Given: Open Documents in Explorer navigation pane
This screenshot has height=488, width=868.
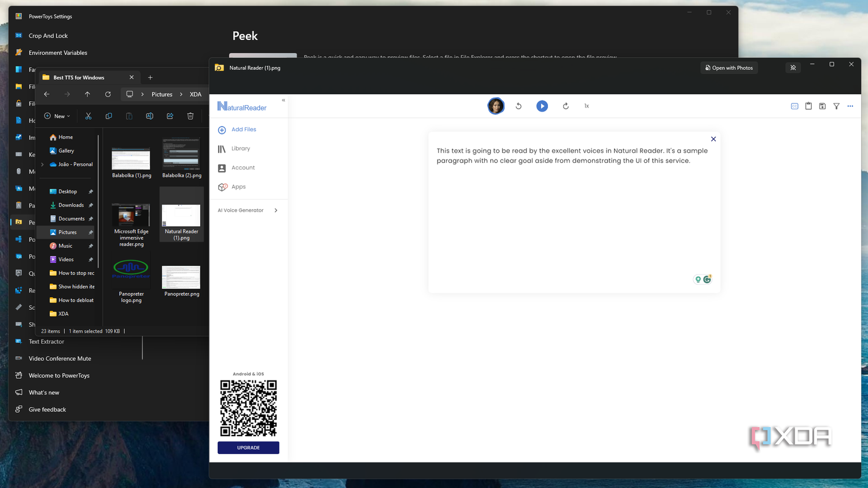Looking at the screenshot, I should click(x=71, y=219).
